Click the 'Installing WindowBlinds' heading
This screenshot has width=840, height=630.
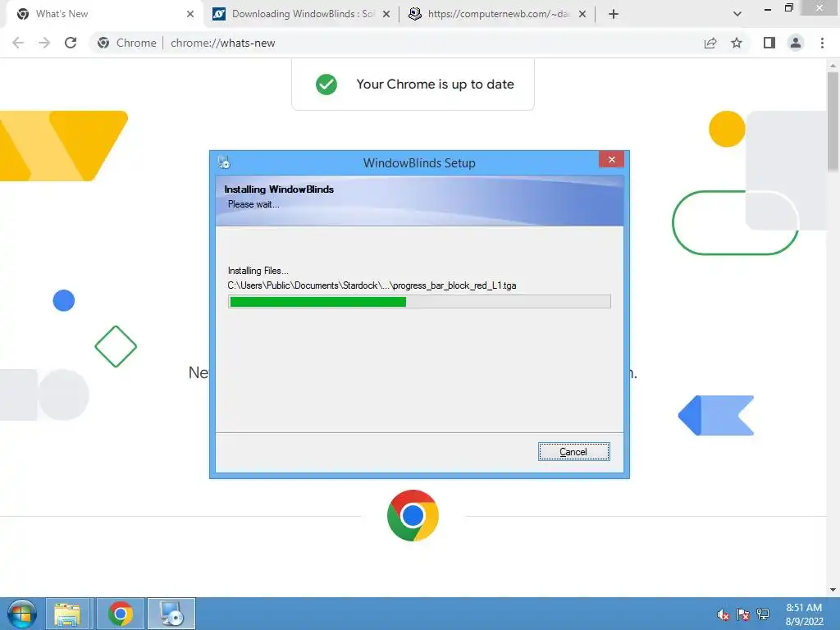[279, 189]
